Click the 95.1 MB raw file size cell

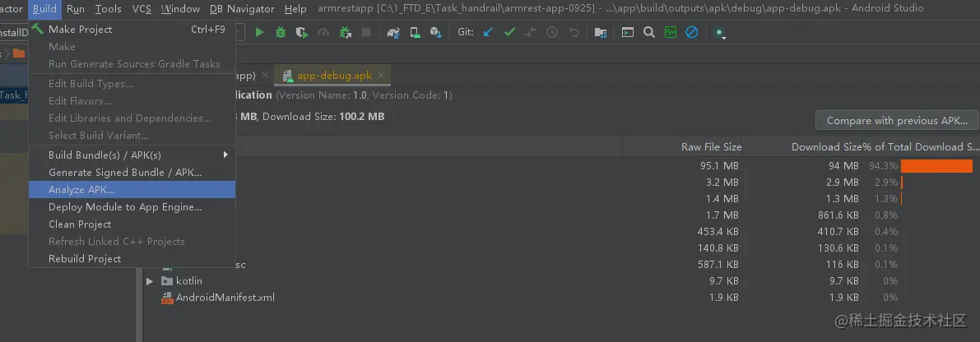(719, 166)
